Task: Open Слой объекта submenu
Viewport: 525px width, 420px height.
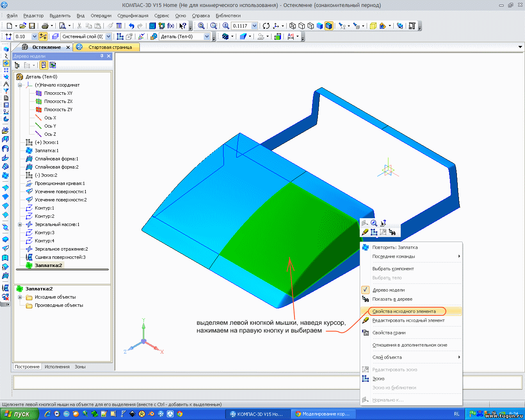Action: pos(411,357)
